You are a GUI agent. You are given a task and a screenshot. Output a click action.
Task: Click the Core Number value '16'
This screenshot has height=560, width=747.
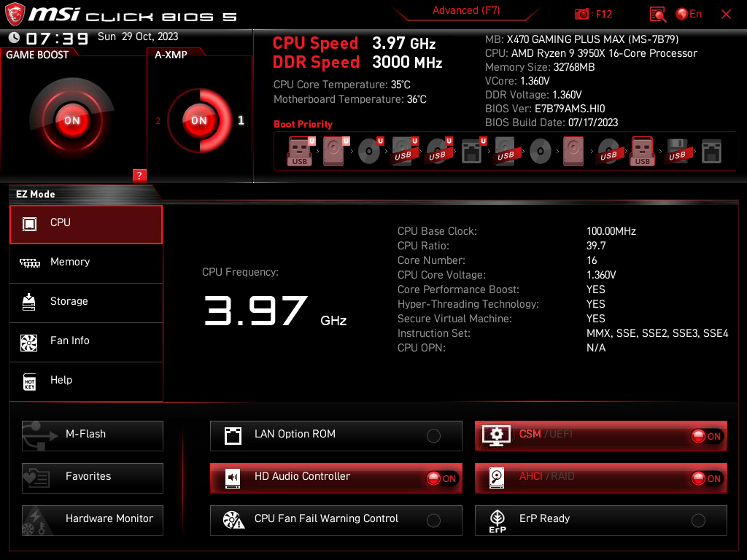[x=592, y=260]
